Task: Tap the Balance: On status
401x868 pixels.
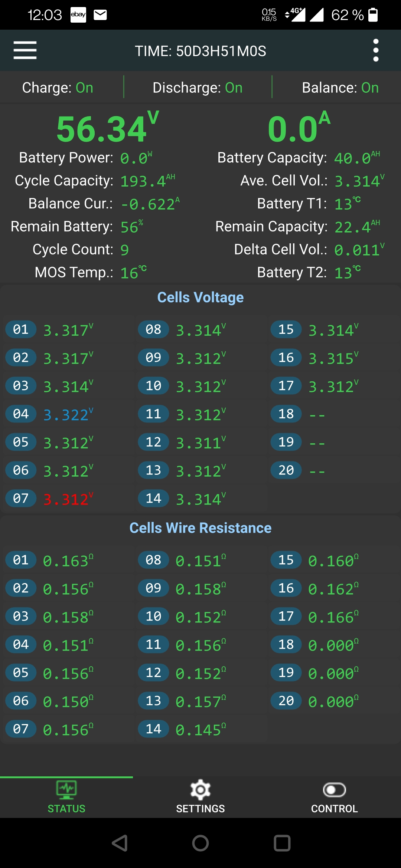Action: [340, 88]
